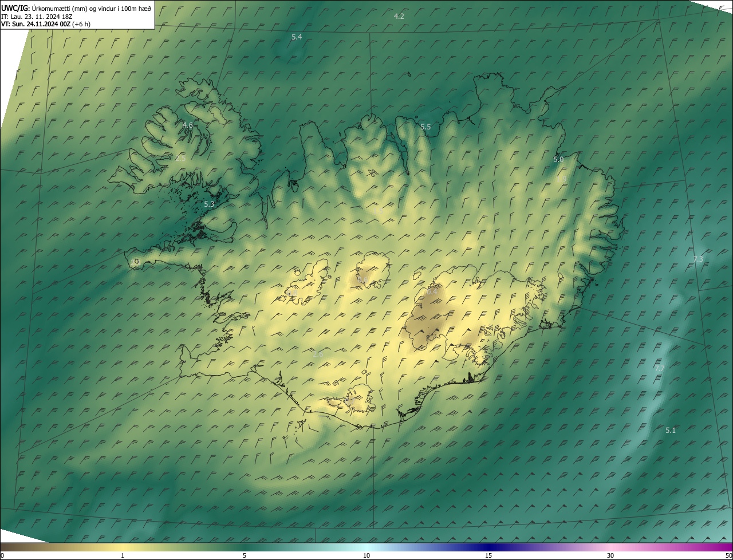This screenshot has width=733, height=560.
Task: Click the 5.4 value label
Action: [x=297, y=37]
